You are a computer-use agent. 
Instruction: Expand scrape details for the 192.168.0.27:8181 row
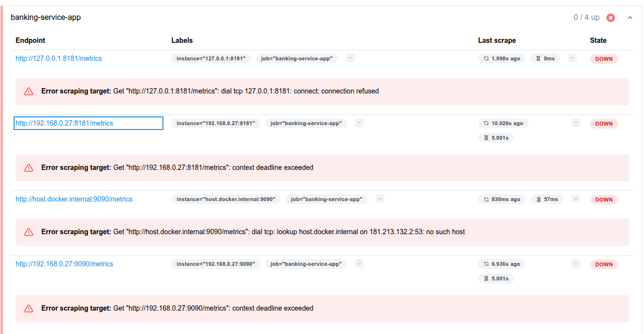(576, 123)
